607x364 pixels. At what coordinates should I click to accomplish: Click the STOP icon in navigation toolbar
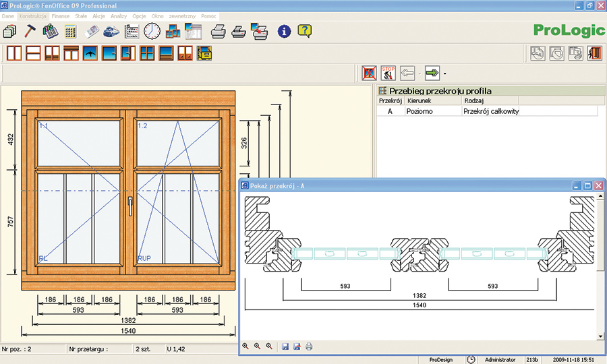point(388,72)
